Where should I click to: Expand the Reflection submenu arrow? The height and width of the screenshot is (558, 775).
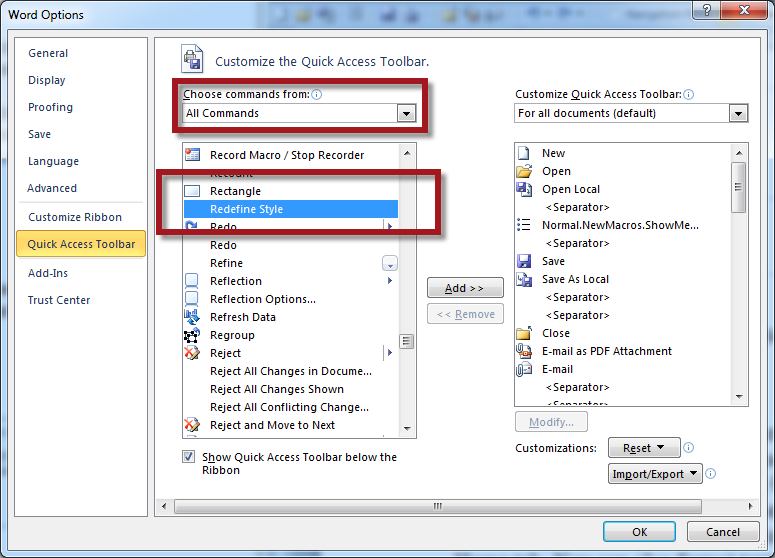pyautogui.click(x=390, y=281)
